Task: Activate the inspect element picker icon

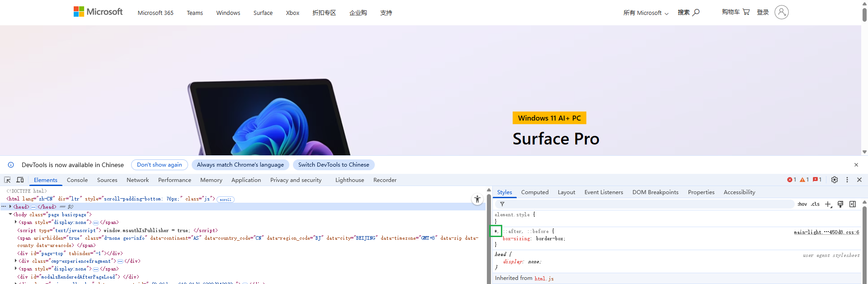Action: (7, 180)
